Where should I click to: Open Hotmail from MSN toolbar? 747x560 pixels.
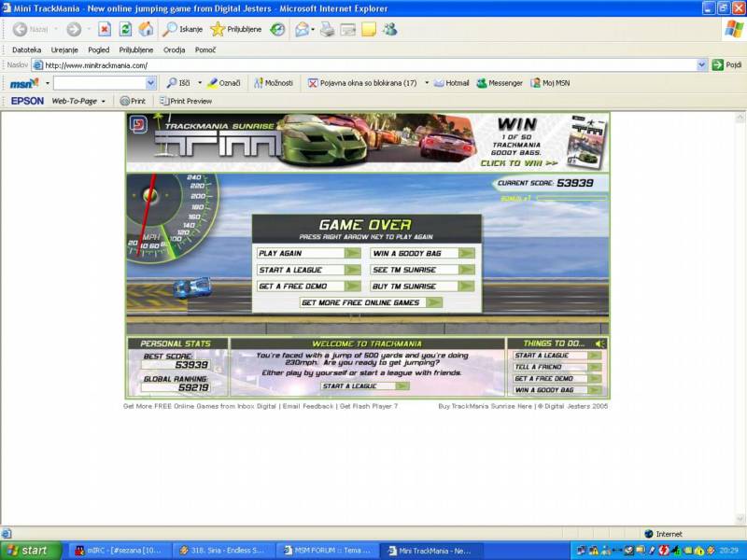point(452,83)
